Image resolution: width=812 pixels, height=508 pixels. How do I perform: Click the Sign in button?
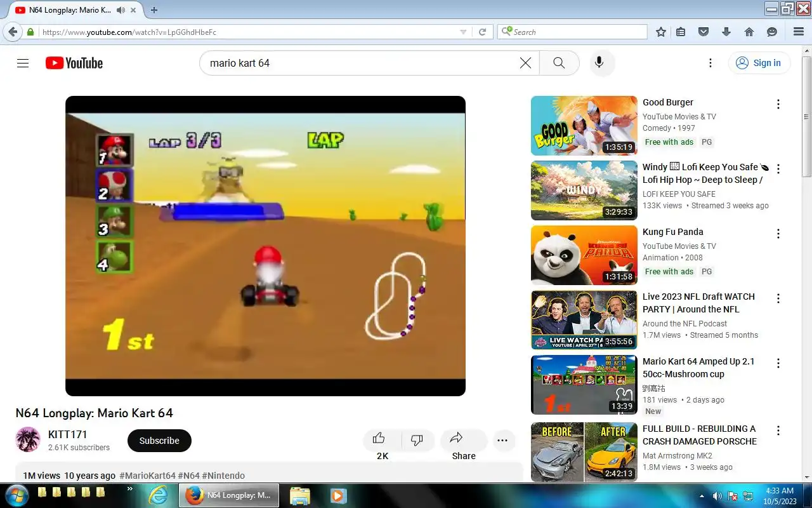(x=759, y=63)
